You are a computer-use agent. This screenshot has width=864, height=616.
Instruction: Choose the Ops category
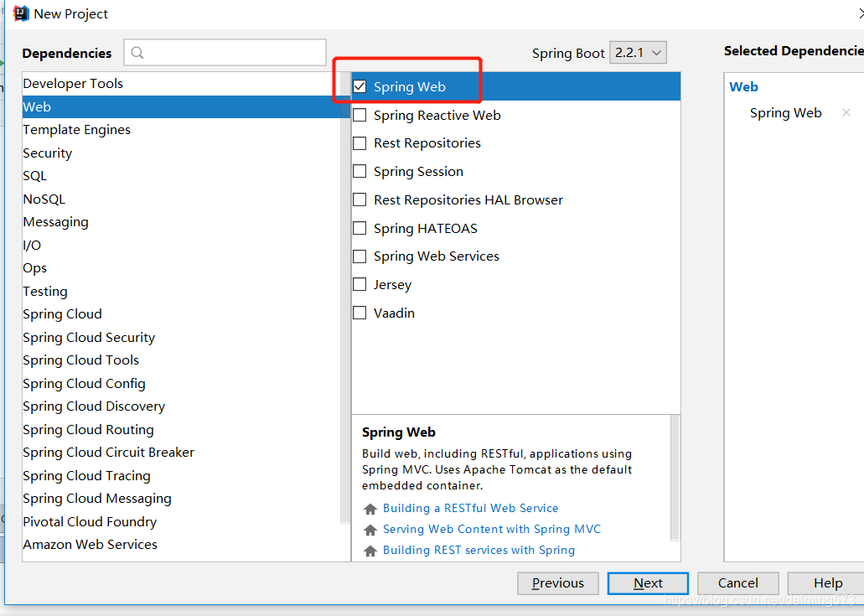click(x=181, y=268)
